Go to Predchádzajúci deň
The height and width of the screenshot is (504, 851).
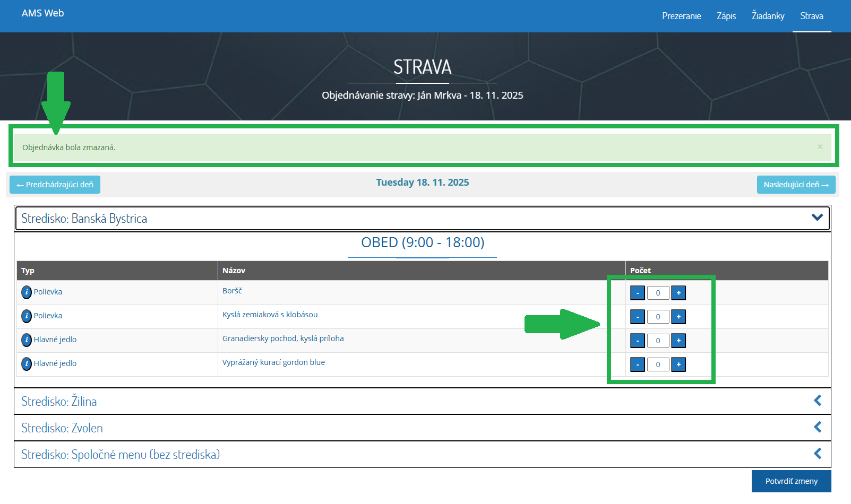click(x=55, y=185)
